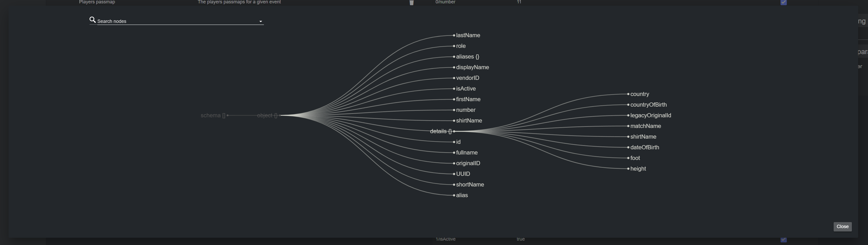The width and height of the screenshot is (868, 245).
Task: Toggle the checkbox in the 0/number row
Action: (x=783, y=3)
